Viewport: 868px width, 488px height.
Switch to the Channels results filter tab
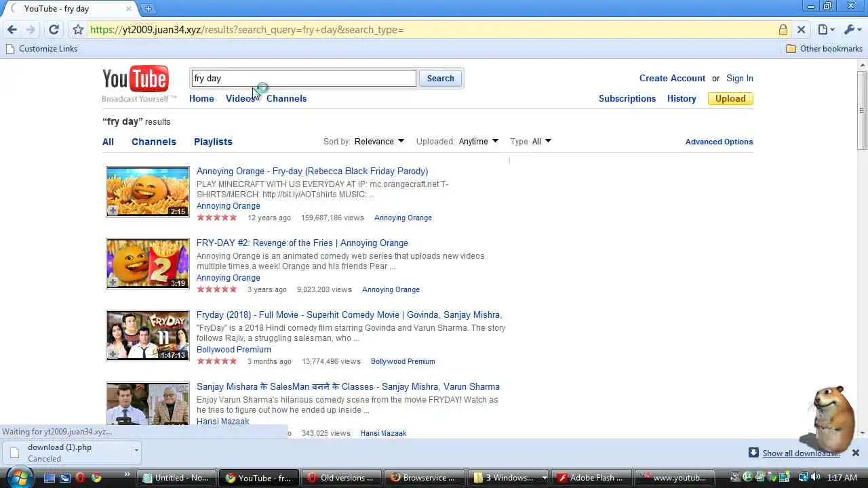154,142
